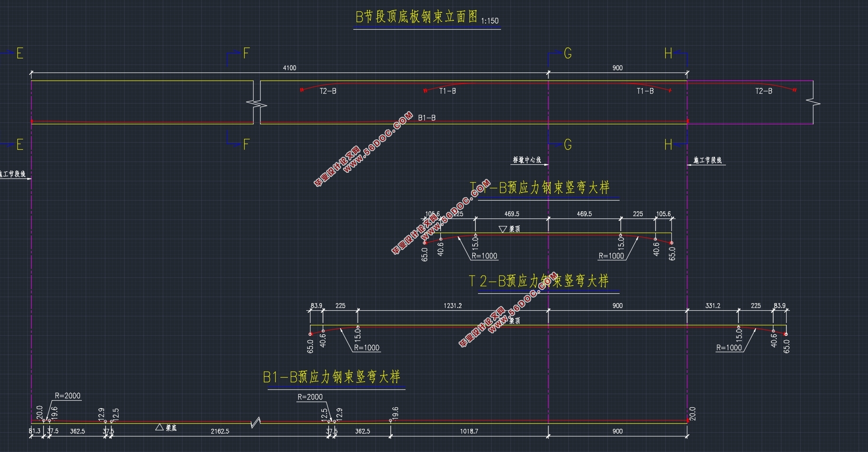Select the T1-B label between G and H
Screen dimensions: 868x452
point(645,91)
